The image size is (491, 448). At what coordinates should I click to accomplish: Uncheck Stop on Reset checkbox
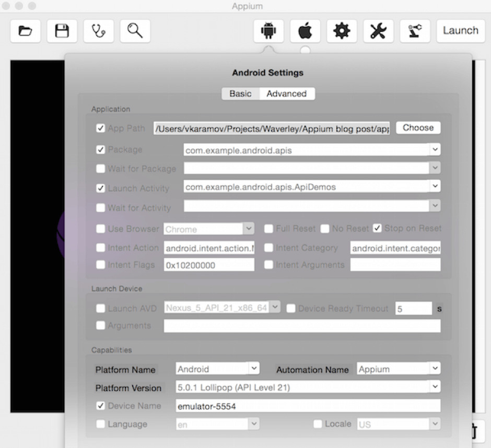point(377,228)
